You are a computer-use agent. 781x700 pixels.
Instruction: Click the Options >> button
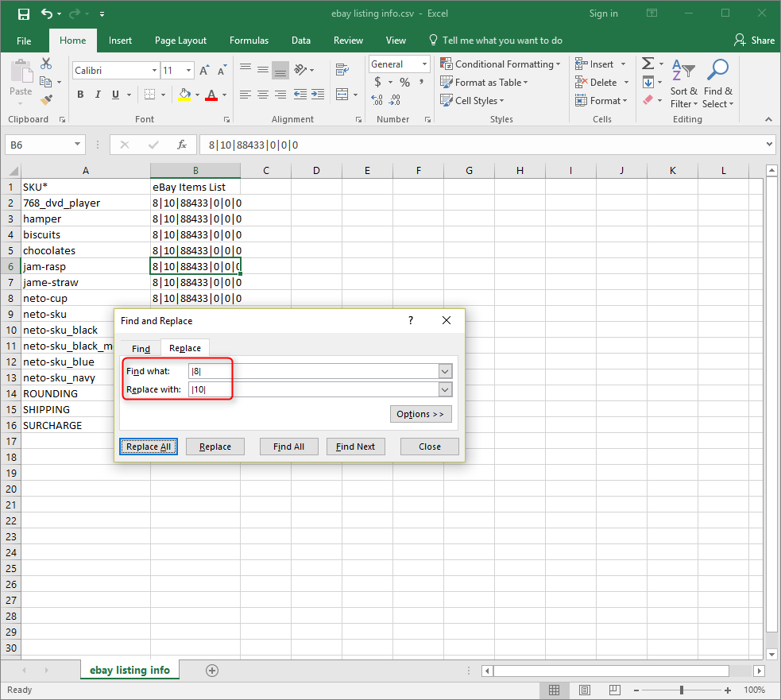420,414
